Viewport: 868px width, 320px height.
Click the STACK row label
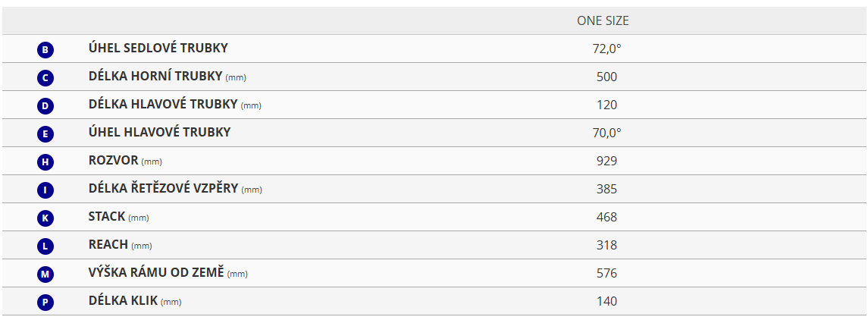pos(106,217)
